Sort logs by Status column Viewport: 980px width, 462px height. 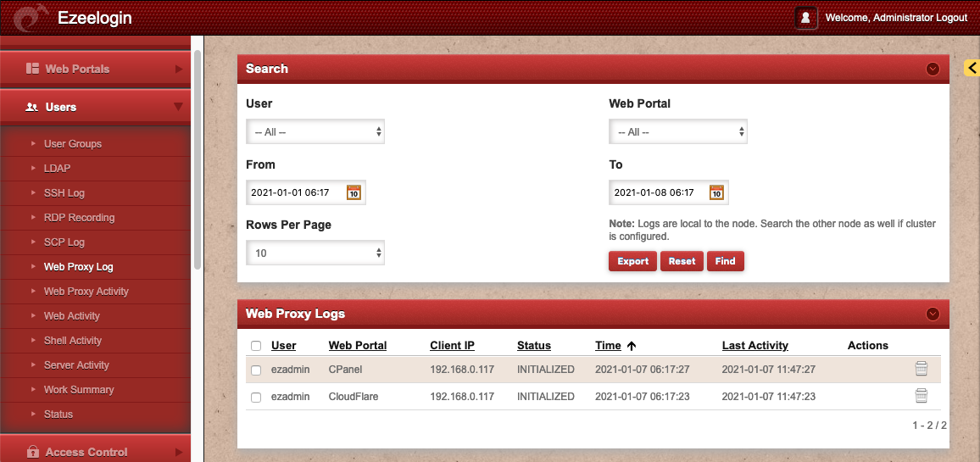click(x=534, y=345)
